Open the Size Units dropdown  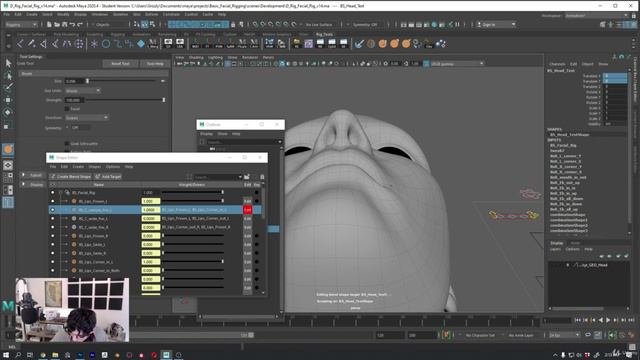click(83, 91)
